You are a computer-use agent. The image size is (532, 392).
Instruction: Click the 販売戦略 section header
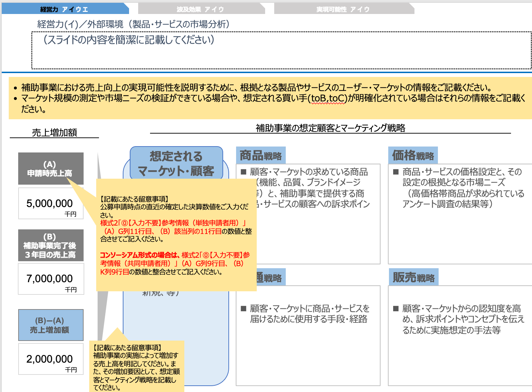pos(414,277)
